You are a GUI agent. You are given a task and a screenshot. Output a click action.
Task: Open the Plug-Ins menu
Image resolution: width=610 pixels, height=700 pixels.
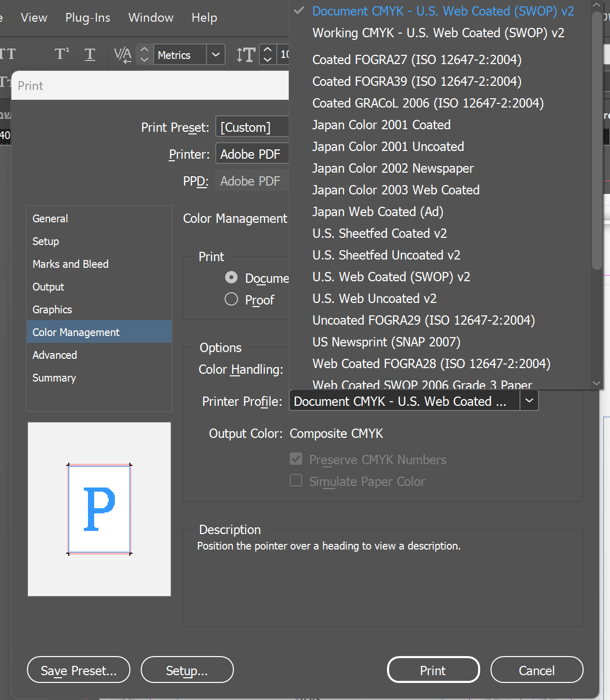coord(87,18)
